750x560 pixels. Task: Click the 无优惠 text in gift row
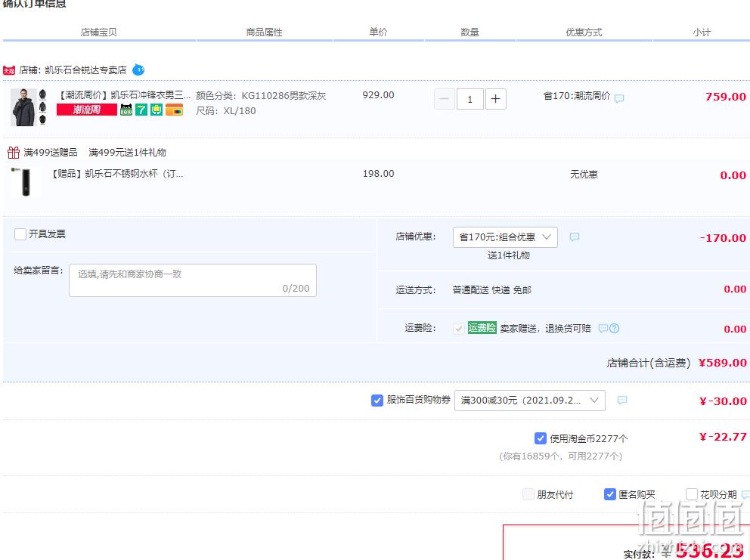coord(584,174)
